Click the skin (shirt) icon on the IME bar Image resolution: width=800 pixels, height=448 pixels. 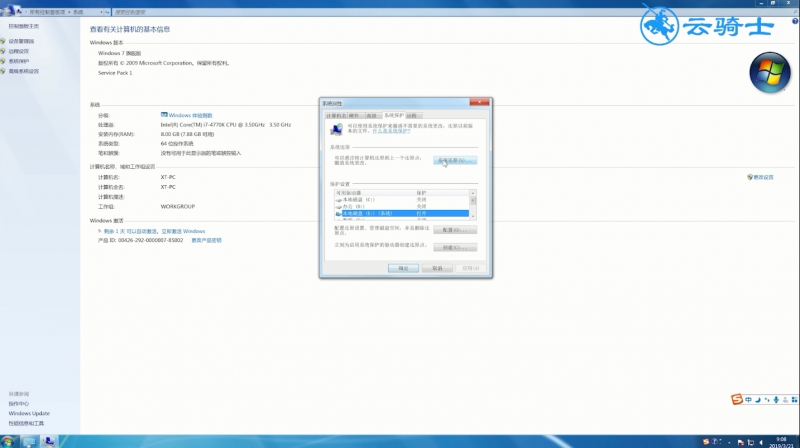coord(785,400)
